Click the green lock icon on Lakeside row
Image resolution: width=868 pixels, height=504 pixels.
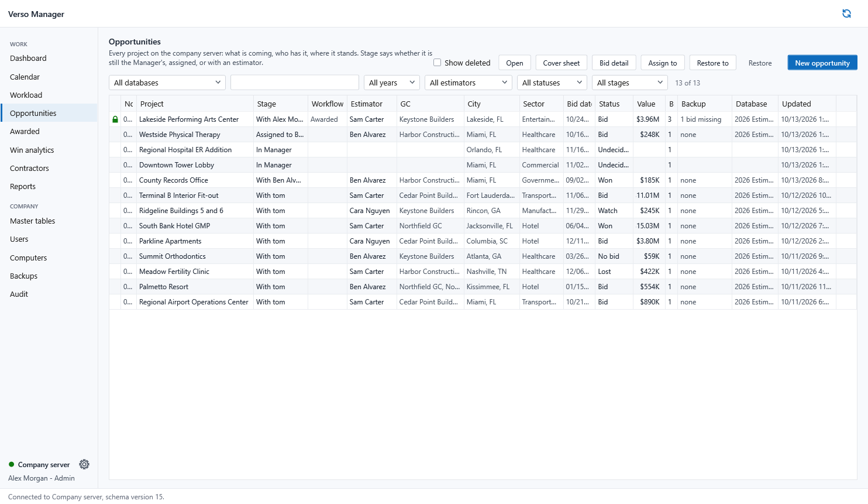(115, 119)
